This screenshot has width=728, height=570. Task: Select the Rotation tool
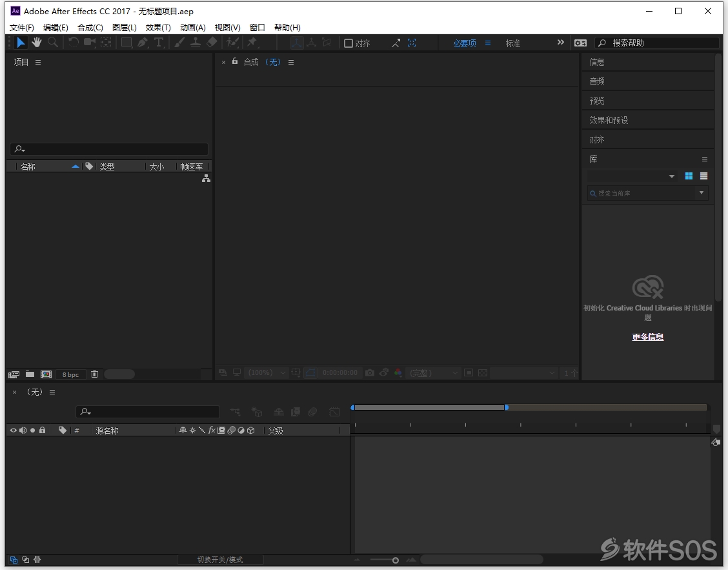73,43
